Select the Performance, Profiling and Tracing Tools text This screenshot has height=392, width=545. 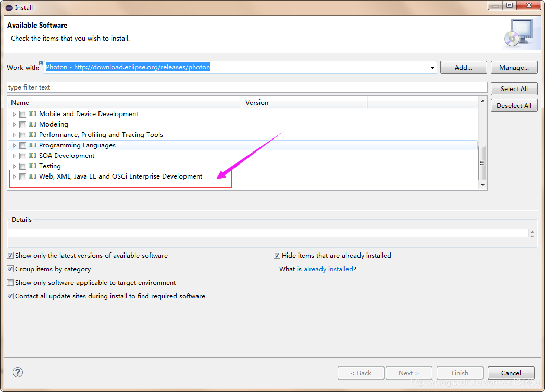click(101, 135)
